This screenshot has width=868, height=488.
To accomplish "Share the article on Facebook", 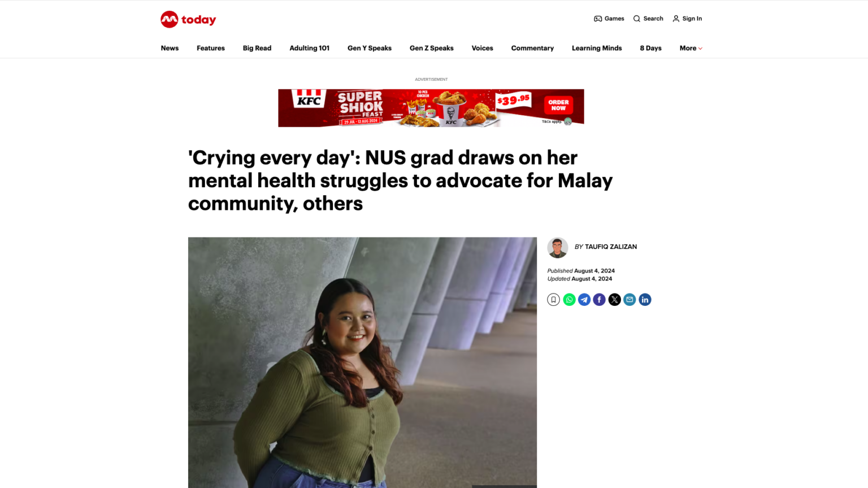I will coord(599,299).
